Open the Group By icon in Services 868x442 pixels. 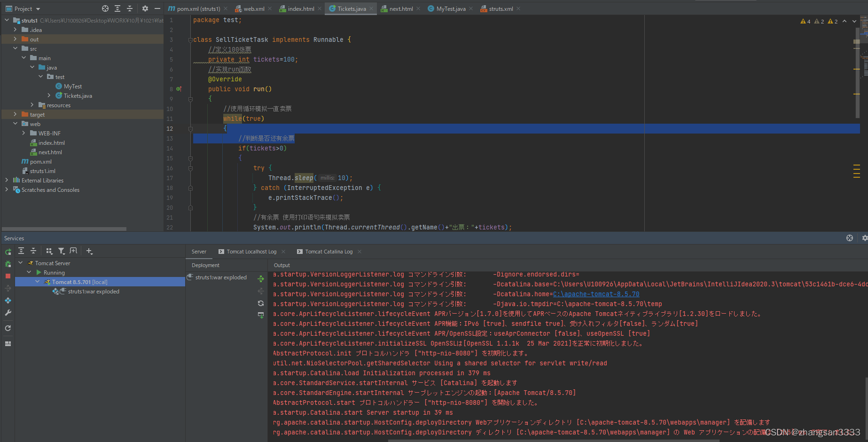[49, 251]
